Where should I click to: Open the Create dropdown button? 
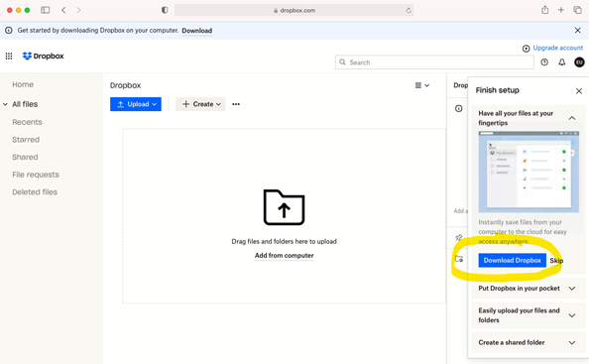click(x=200, y=104)
